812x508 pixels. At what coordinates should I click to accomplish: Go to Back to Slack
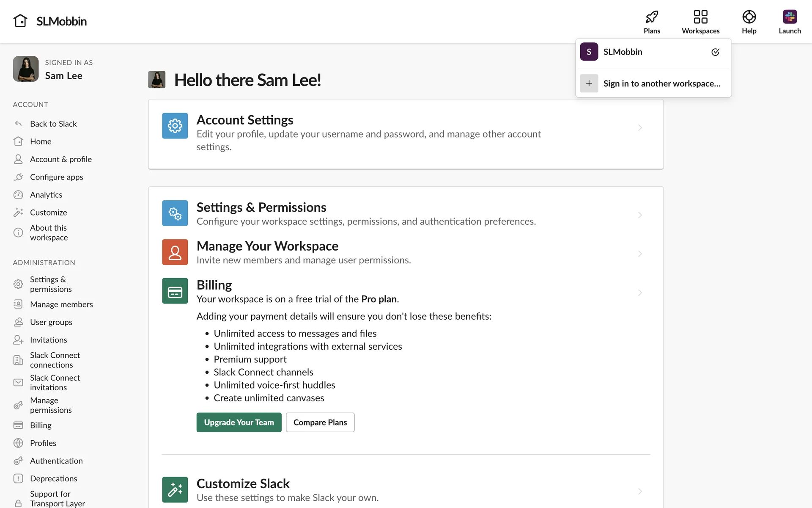53,124
